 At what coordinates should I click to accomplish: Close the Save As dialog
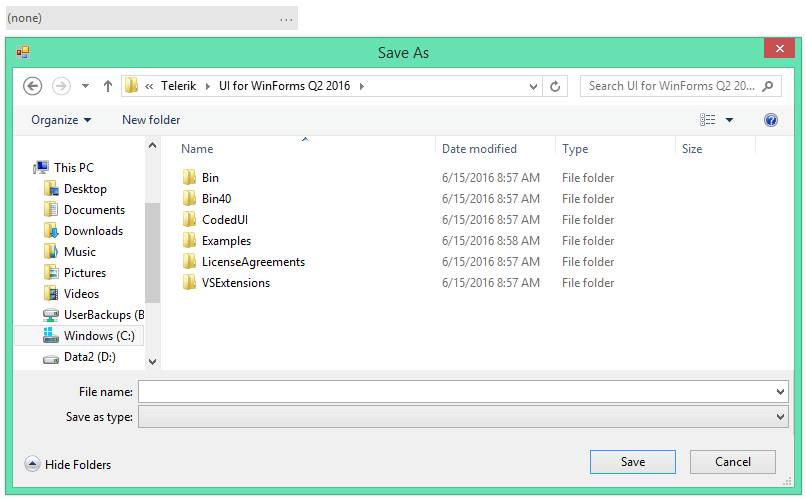click(x=779, y=48)
